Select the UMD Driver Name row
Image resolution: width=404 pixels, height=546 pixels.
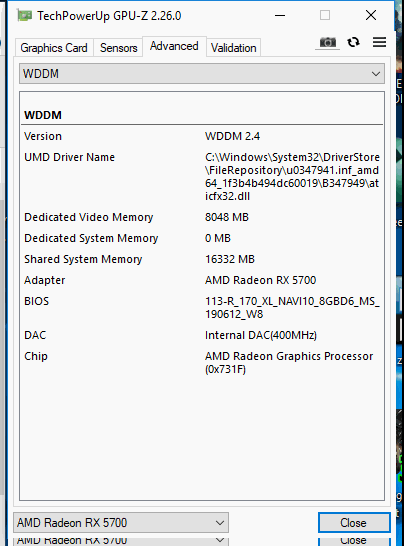[202, 177]
